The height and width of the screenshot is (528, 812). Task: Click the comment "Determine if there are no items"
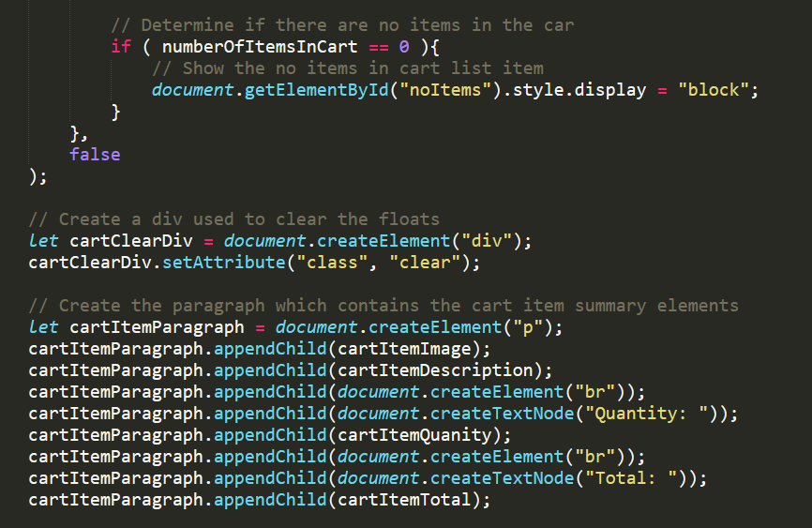point(342,25)
